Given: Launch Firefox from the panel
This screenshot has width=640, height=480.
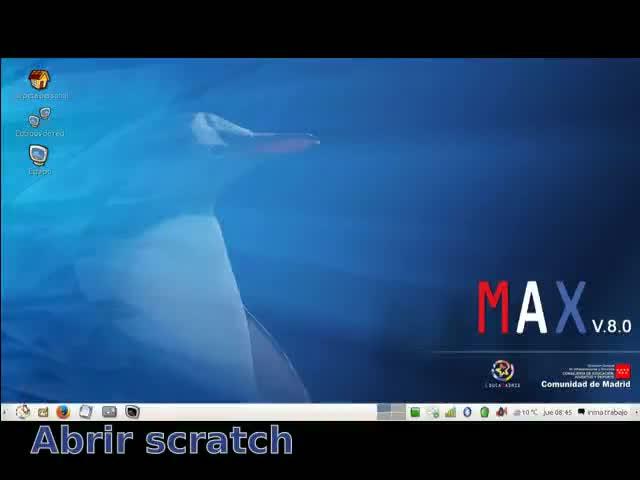Looking at the screenshot, I should pyautogui.click(x=63, y=412).
